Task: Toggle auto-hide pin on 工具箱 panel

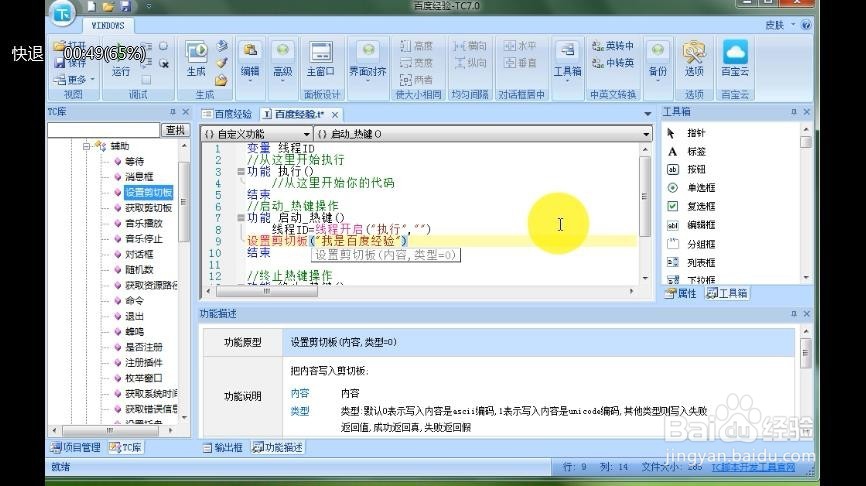Action: click(794, 112)
